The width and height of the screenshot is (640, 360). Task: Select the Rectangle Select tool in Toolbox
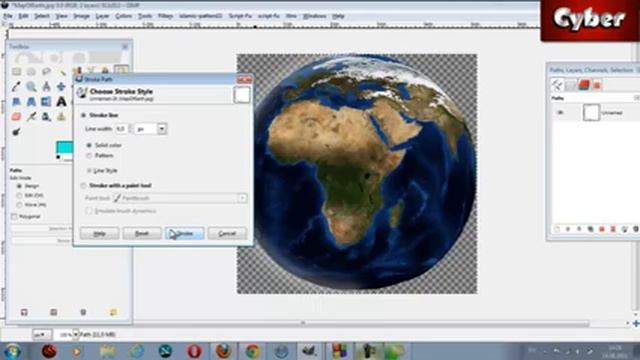point(16,72)
